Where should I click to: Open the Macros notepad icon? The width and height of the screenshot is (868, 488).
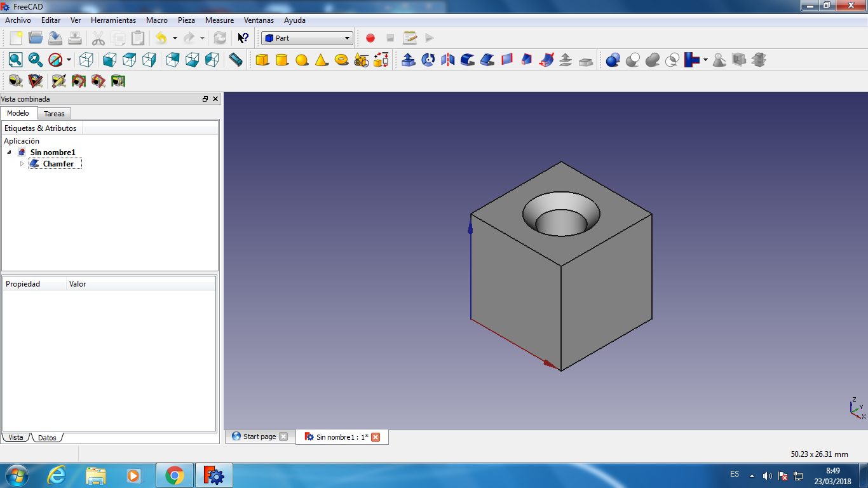click(x=410, y=38)
